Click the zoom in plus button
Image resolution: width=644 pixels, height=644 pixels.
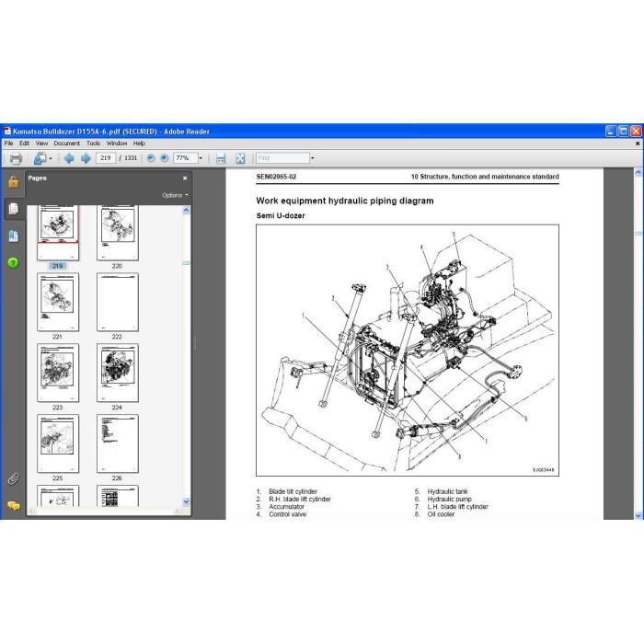coord(165,158)
